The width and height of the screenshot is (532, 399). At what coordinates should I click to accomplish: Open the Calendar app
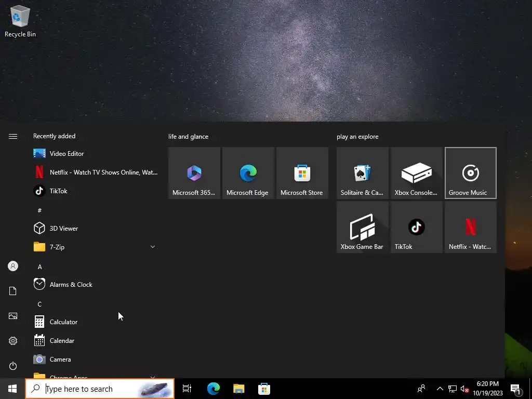point(95,340)
